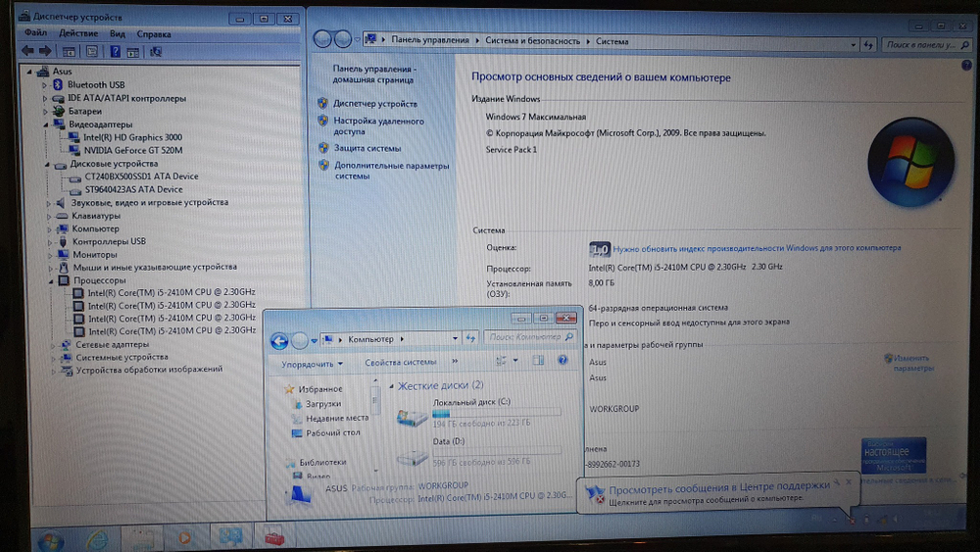This screenshot has width=980, height=552.
Task: Select CT240BX500SSD1 ATA Device
Action: point(141,176)
